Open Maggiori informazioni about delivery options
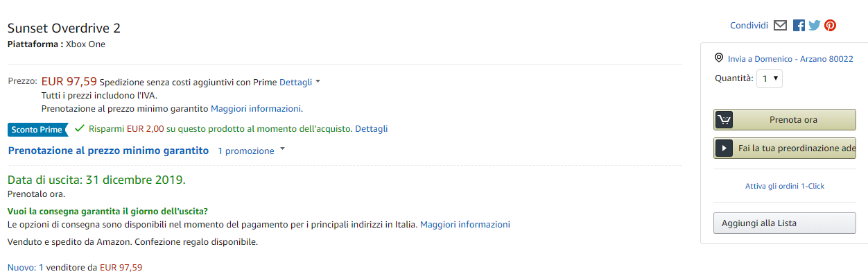This screenshot has height=274, width=868. click(x=465, y=224)
